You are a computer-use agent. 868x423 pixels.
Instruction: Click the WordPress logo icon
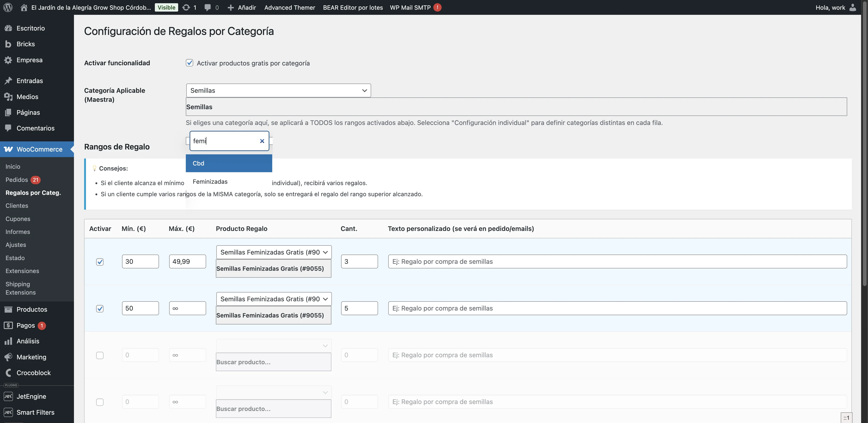click(8, 7)
